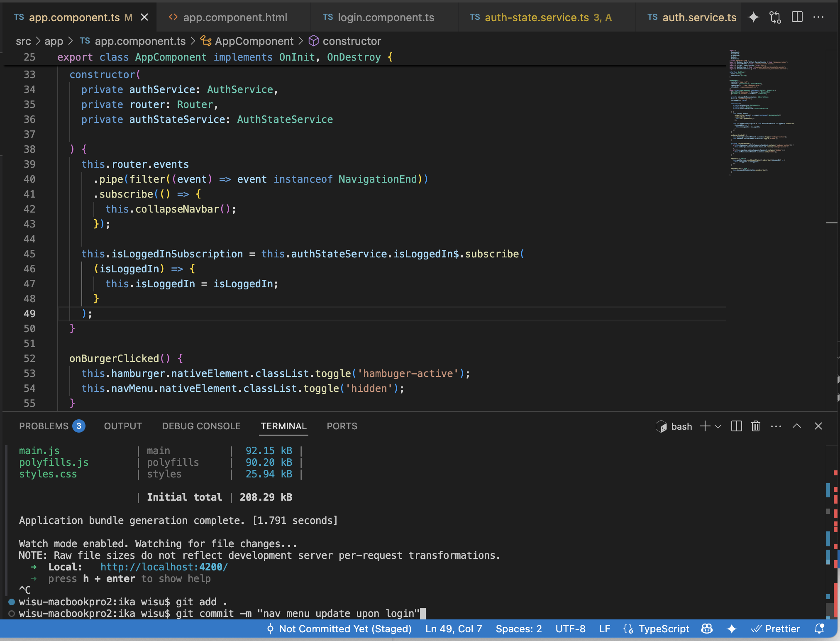840x641 pixels.
Task: Open notifications bell icon
Action: [819, 629]
